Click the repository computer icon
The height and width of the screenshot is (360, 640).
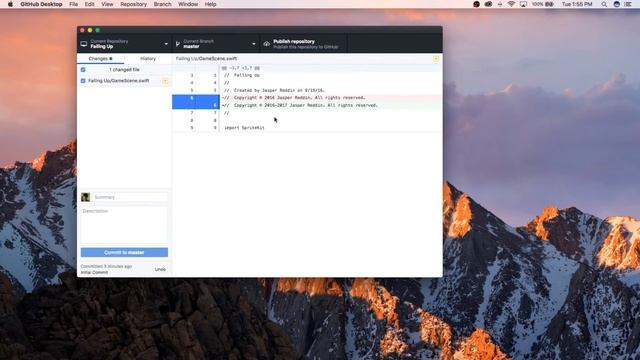[84, 44]
